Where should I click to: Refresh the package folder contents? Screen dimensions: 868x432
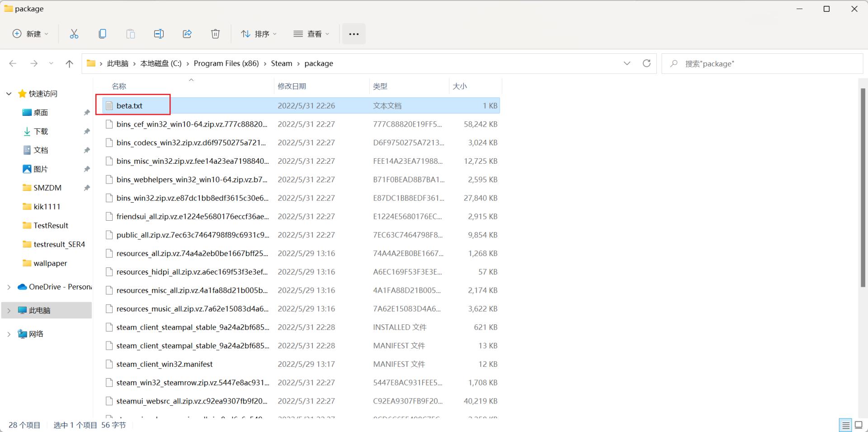(x=646, y=63)
